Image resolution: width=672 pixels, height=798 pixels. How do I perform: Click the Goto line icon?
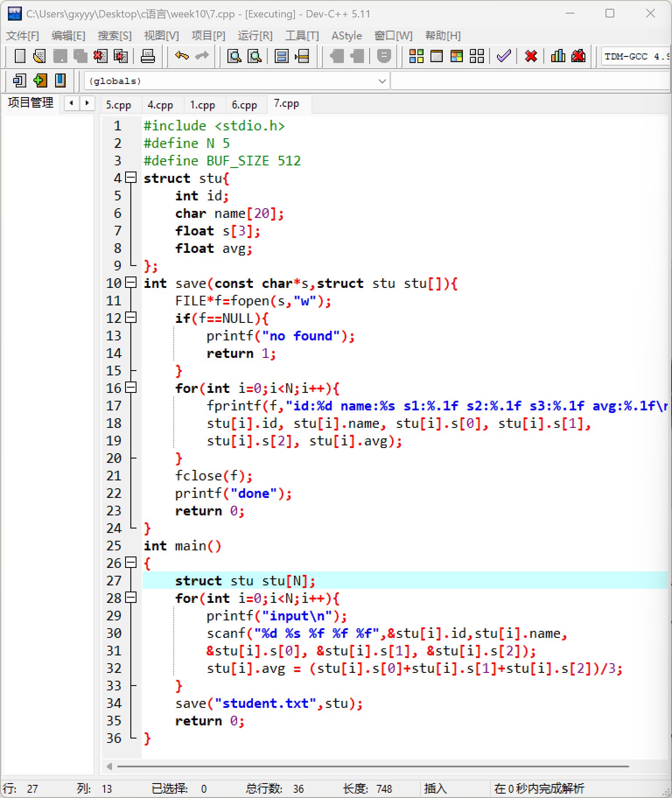(x=302, y=56)
